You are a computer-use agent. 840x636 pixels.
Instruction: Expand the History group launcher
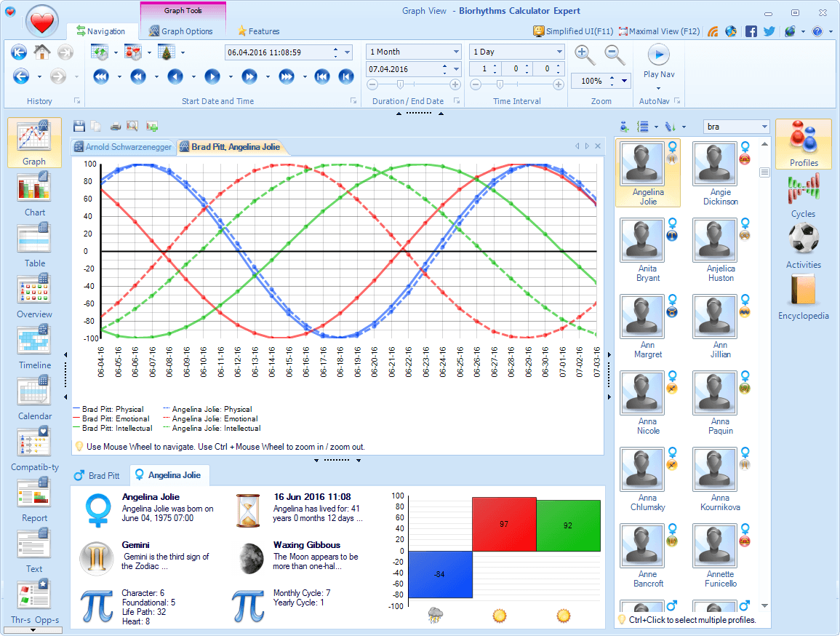pyautogui.click(x=77, y=100)
